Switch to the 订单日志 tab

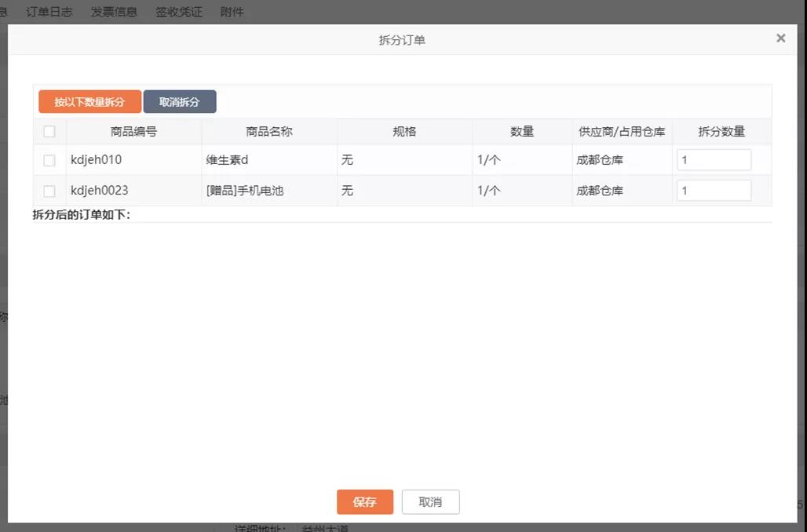point(49,12)
